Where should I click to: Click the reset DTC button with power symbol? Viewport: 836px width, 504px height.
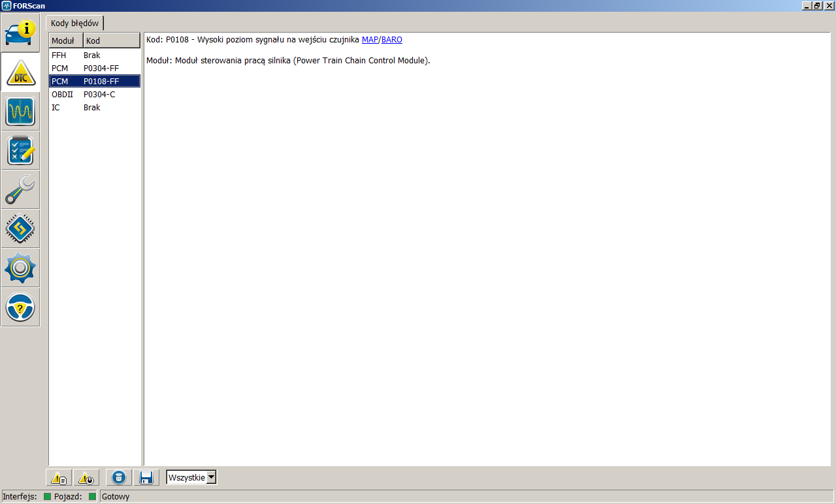point(86,478)
